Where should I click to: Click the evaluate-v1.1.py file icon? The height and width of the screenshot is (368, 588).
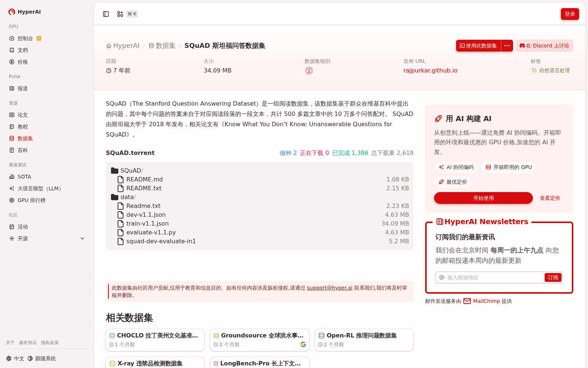121,232
